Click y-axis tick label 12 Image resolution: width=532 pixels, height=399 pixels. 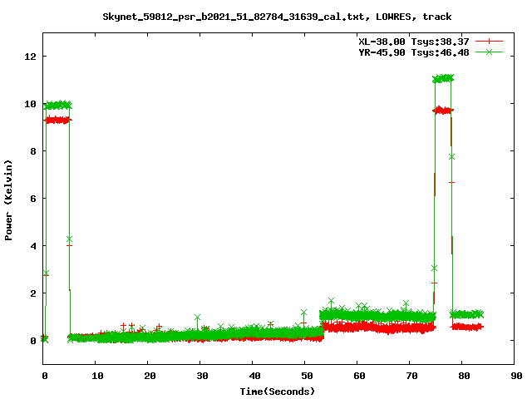click(31, 57)
